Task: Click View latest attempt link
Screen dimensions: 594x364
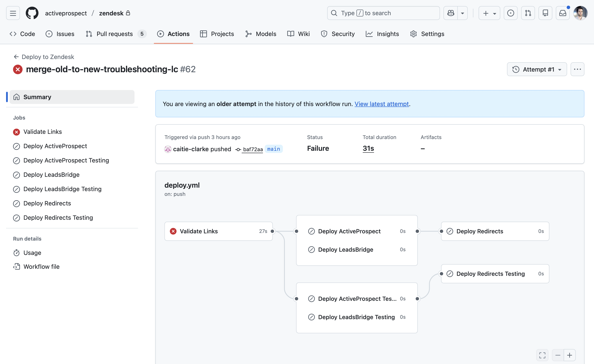Action: [x=381, y=104]
